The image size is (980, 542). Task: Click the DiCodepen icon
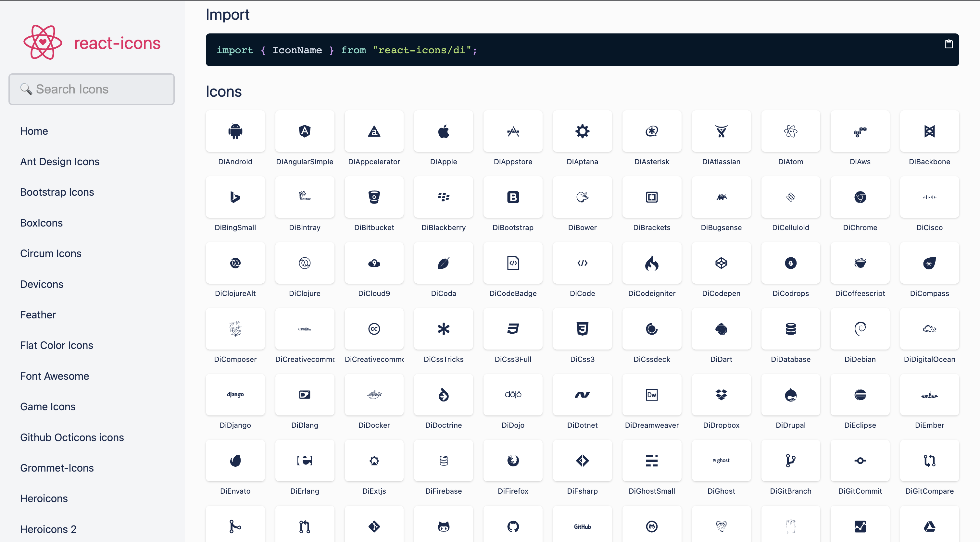point(721,263)
